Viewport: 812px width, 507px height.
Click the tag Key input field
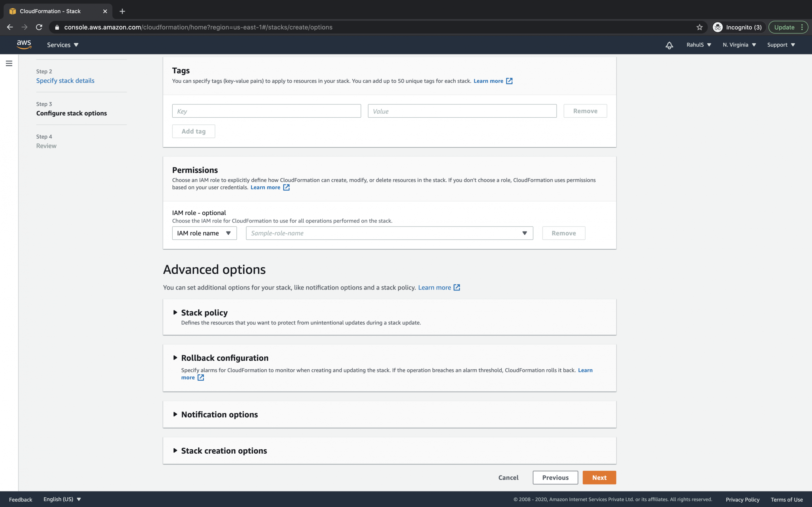[266, 111]
